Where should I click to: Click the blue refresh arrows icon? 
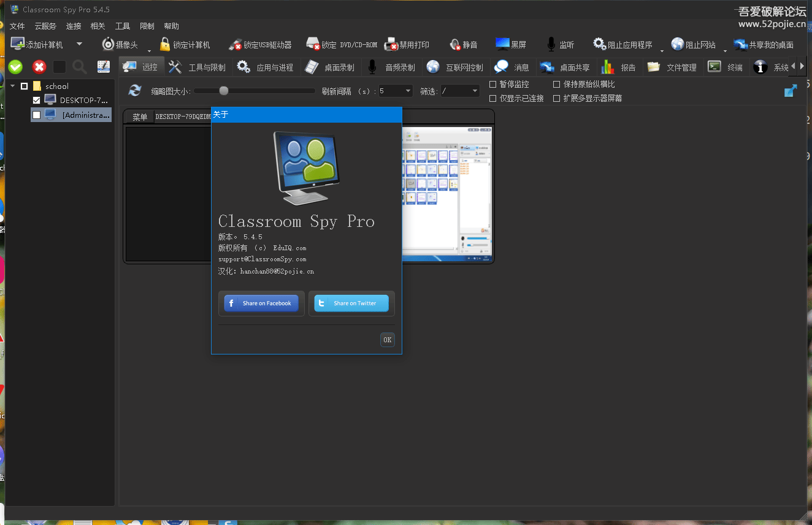[x=135, y=91]
